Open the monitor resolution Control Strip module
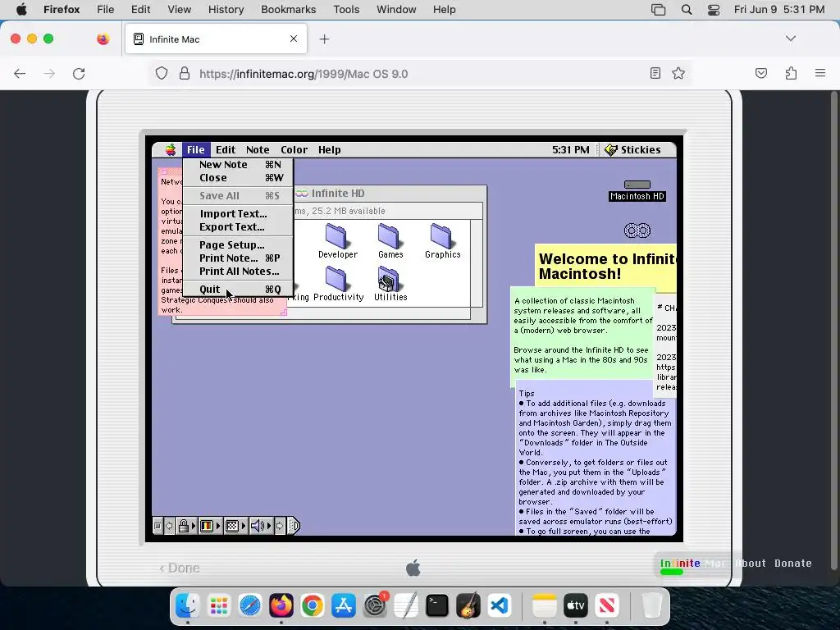The width and height of the screenshot is (840, 630). click(235, 526)
